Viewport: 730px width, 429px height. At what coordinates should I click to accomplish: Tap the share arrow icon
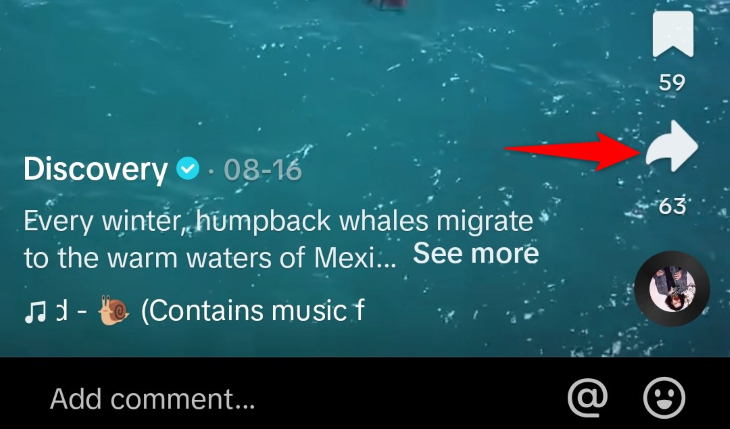[672, 146]
